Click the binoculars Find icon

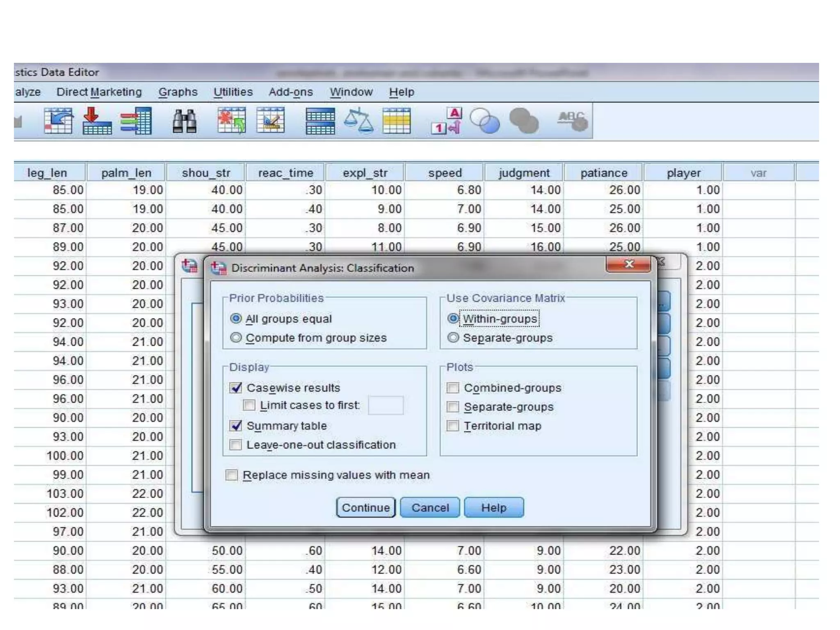[184, 121]
